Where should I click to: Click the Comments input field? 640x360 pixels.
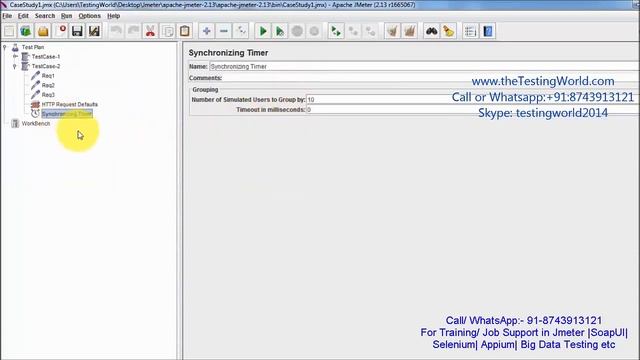[431, 78]
